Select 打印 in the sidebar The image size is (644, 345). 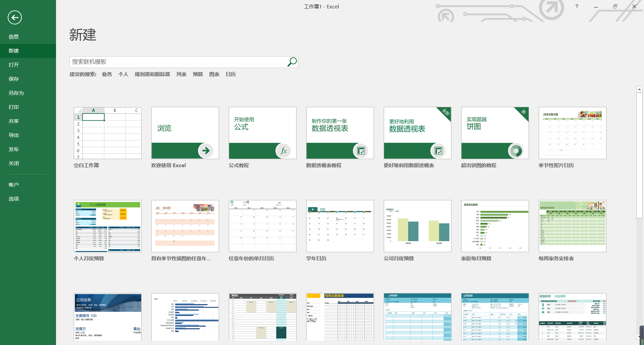[x=28, y=107]
